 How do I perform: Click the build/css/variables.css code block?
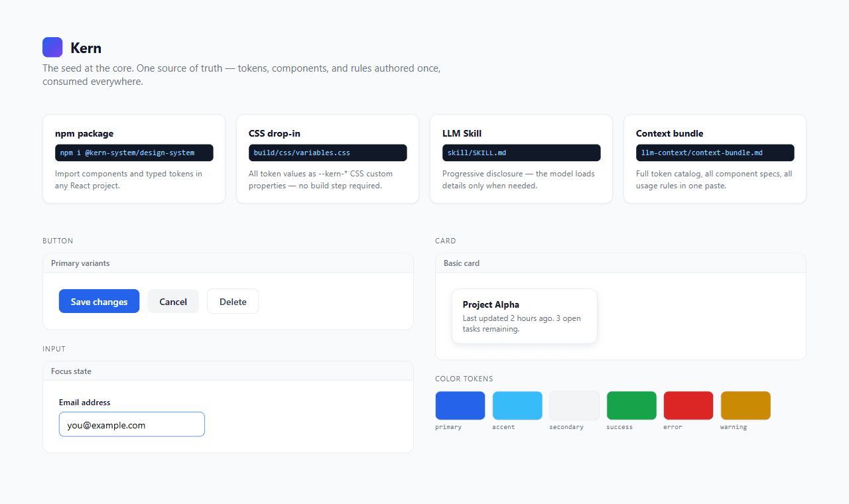[x=328, y=153]
